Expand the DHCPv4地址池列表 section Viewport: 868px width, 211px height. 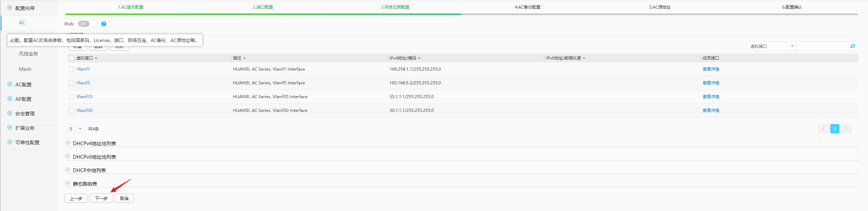click(x=94, y=144)
